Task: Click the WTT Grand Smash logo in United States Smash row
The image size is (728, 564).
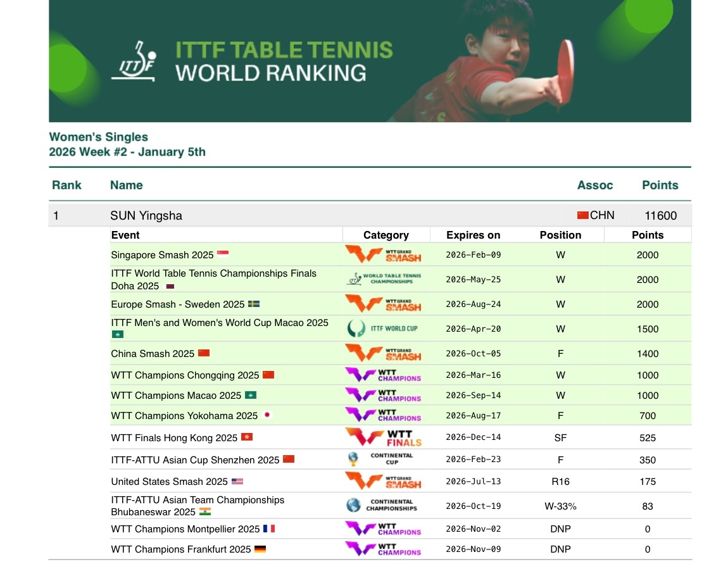Action: click(x=383, y=481)
